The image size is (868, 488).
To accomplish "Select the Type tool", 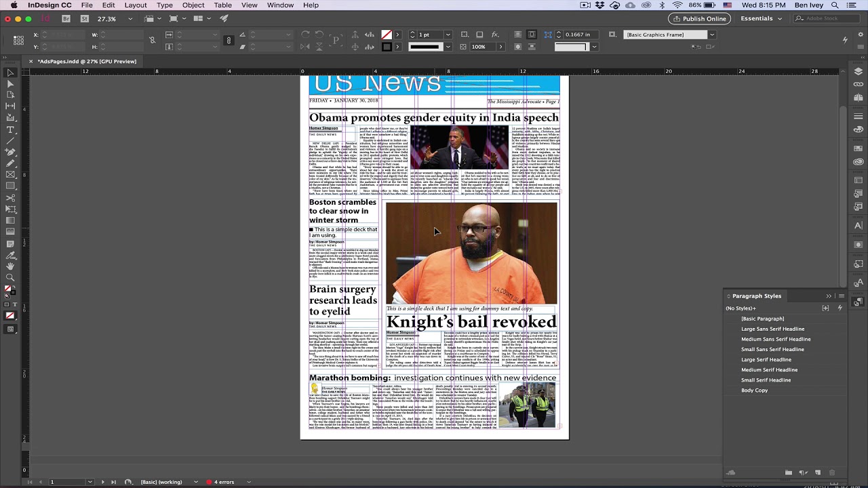I will pos(10,129).
